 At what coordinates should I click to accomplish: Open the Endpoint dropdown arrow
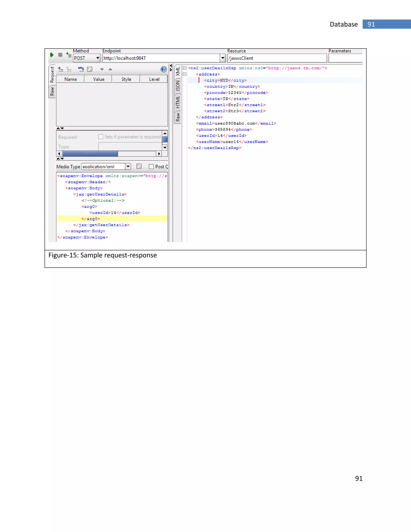(x=223, y=58)
